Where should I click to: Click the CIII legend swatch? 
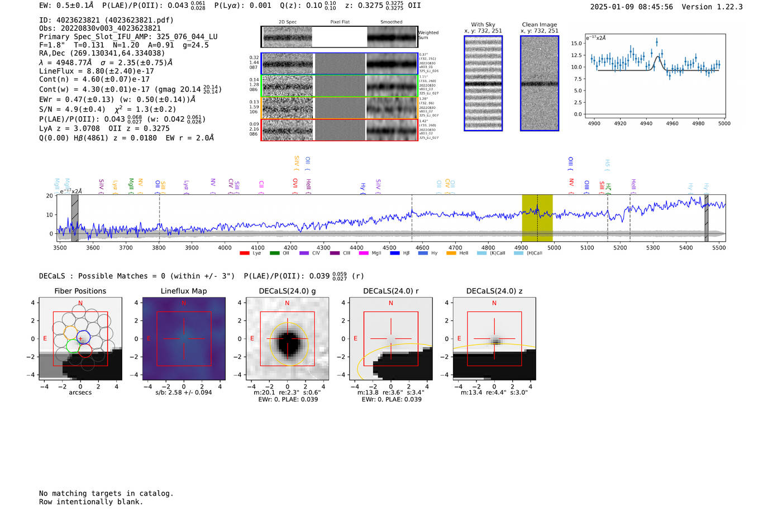(x=335, y=253)
